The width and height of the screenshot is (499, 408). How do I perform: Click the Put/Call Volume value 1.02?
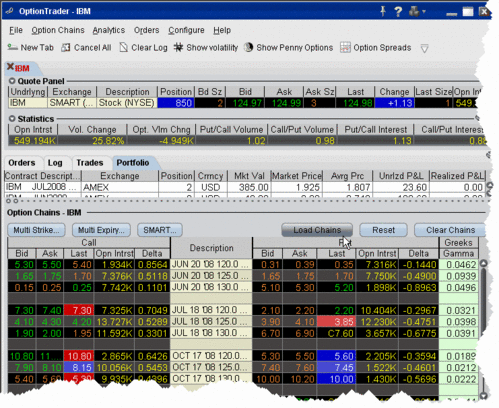[x=232, y=141]
